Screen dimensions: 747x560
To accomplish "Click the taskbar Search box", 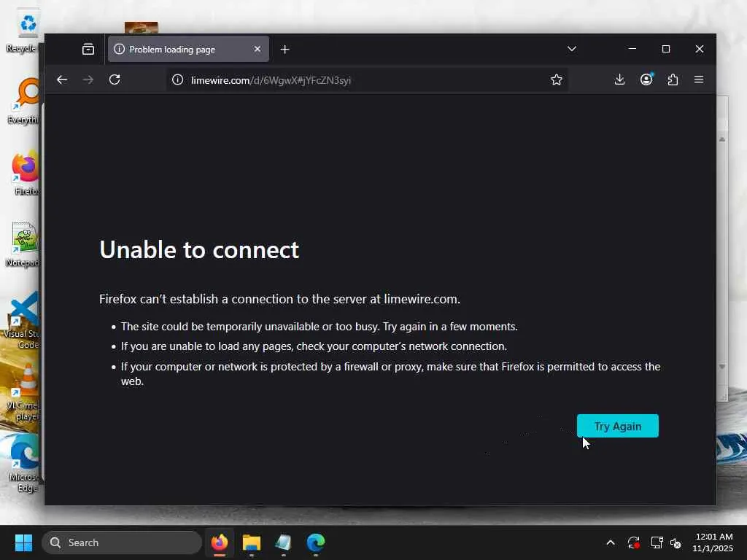I will point(122,542).
